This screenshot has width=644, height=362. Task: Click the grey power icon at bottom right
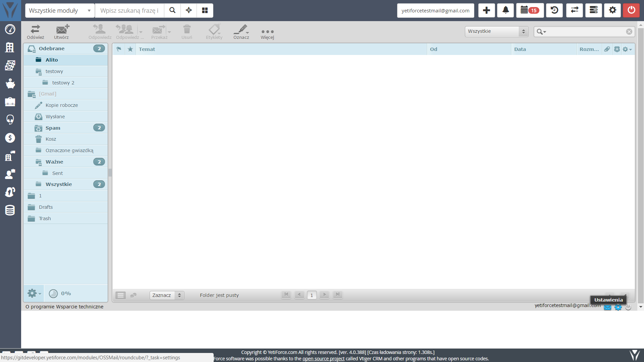click(629, 307)
